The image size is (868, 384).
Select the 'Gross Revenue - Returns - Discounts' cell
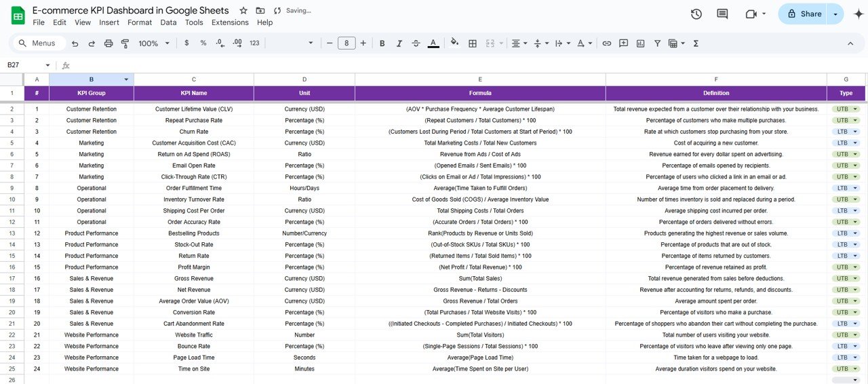coord(480,290)
